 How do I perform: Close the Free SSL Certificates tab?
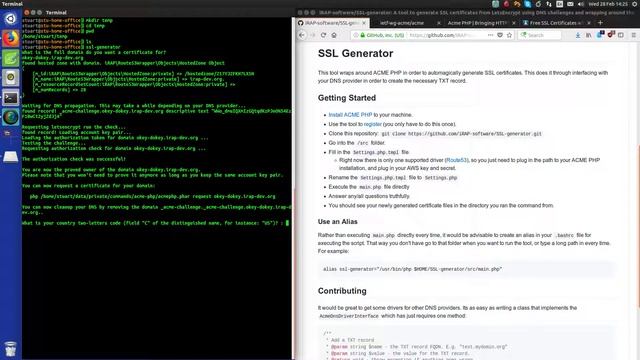[x=589, y=23]
